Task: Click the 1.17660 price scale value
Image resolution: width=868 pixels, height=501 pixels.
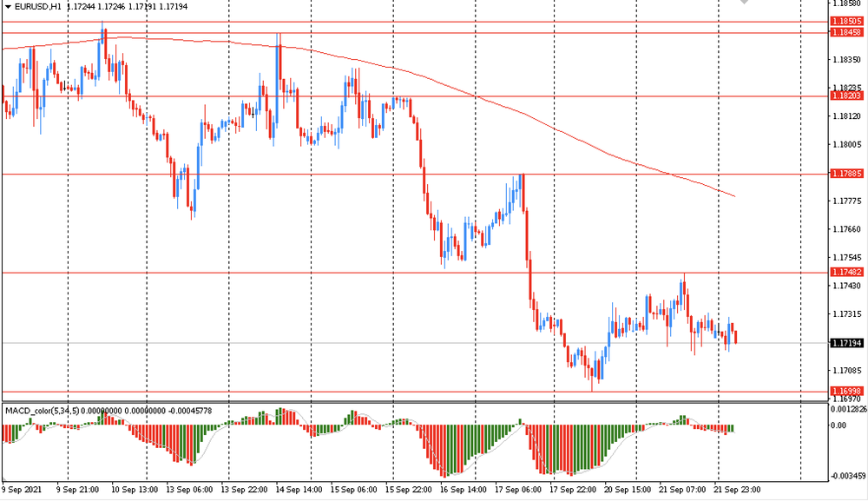Action: (x=847, y=228)
